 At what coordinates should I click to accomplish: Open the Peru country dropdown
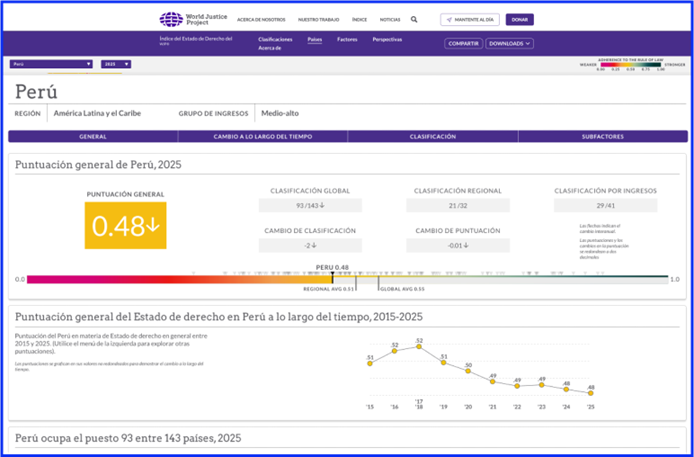point(50,64)
